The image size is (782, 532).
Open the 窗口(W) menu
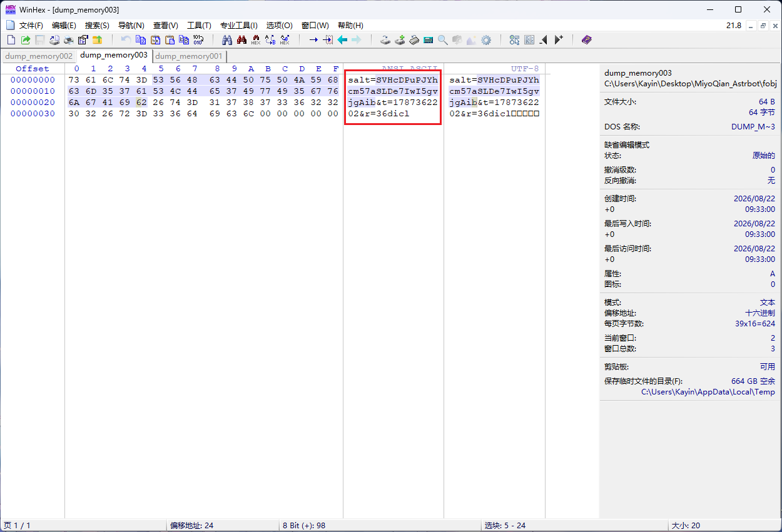tap(315, 26)
